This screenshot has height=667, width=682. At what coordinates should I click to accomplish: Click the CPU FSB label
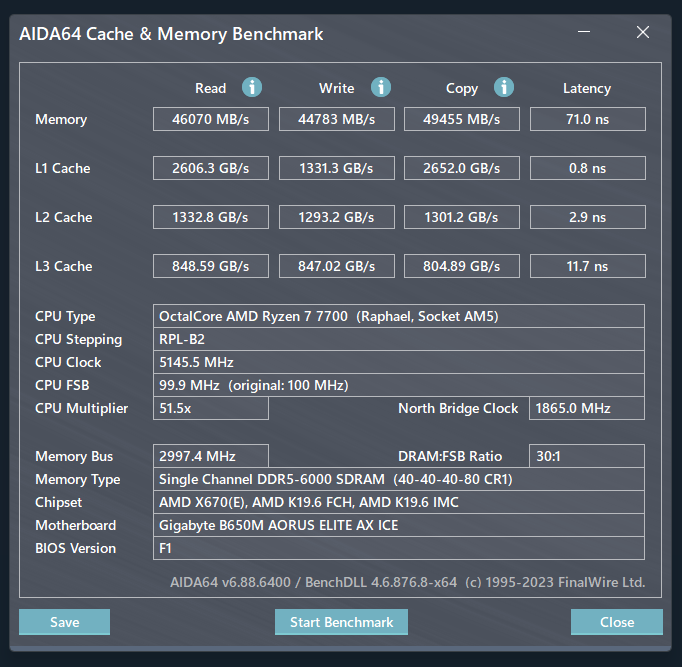[x=62, y=385]
